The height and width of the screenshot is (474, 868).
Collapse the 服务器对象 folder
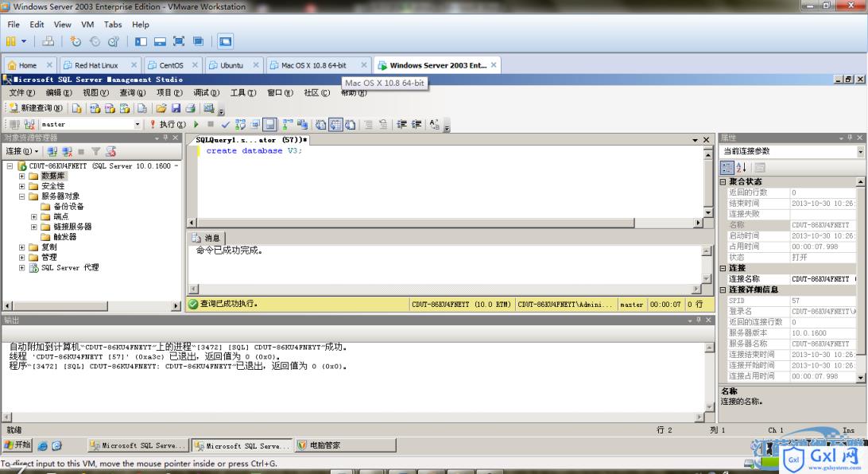pos(21,196)
